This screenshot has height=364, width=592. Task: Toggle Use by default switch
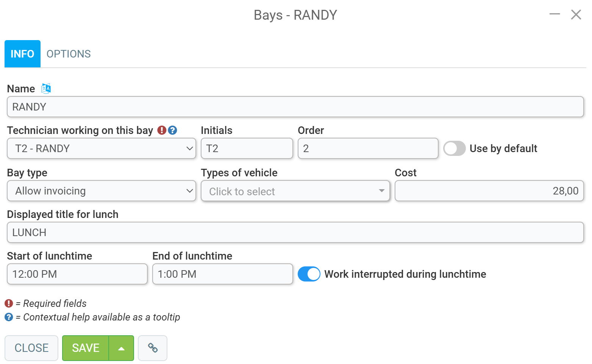(454, 148)
